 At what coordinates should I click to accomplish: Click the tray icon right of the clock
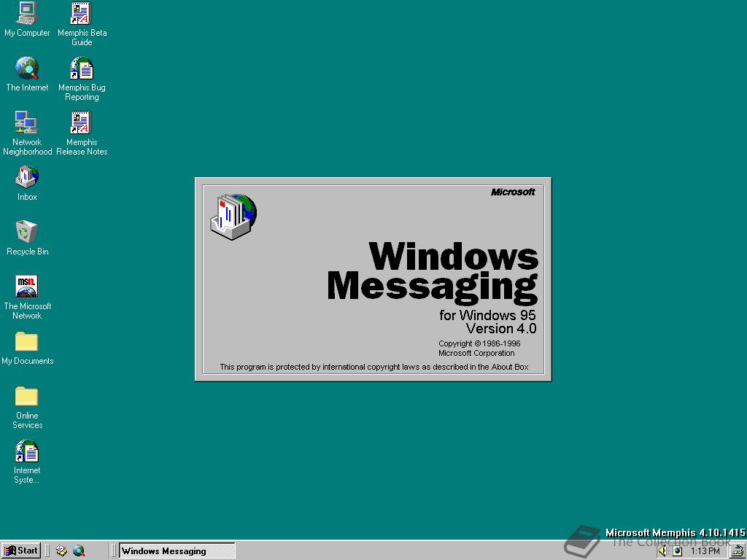pyautogui.click(x=738, y=551)
